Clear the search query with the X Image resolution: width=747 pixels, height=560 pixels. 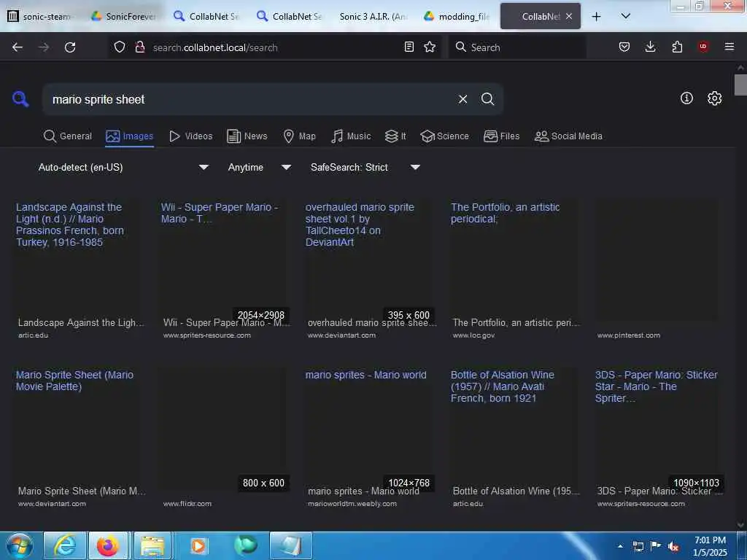pyautogui.click(x=462, y=99)
